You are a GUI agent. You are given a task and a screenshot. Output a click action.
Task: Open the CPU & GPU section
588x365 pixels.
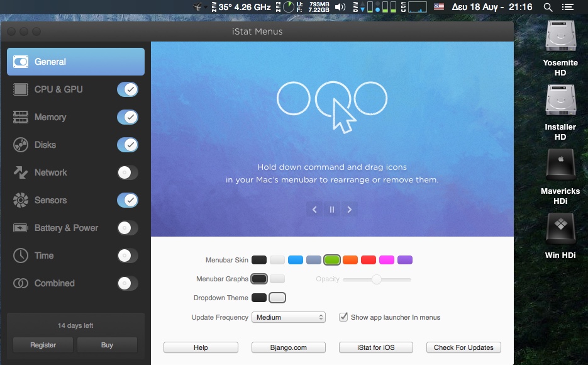58,89
